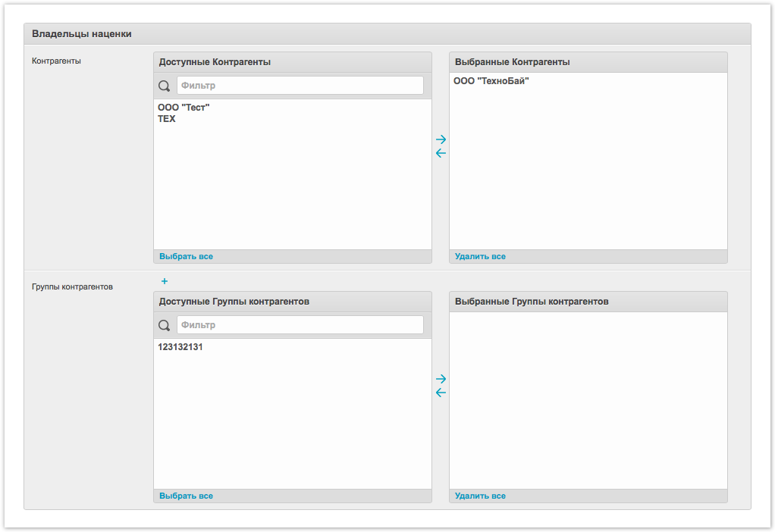Viewport: 775px width, 532px height.
Task: Select ТЕХ in available contractors list
Action: click(167, 119)
